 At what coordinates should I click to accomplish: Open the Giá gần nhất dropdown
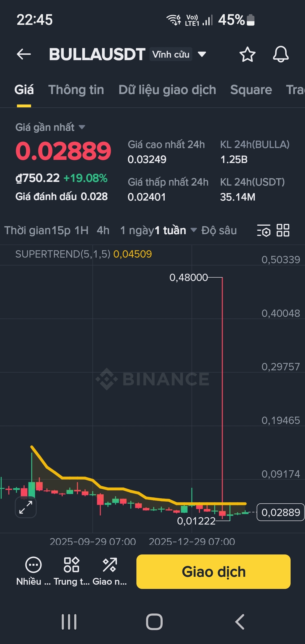[82, 127]
